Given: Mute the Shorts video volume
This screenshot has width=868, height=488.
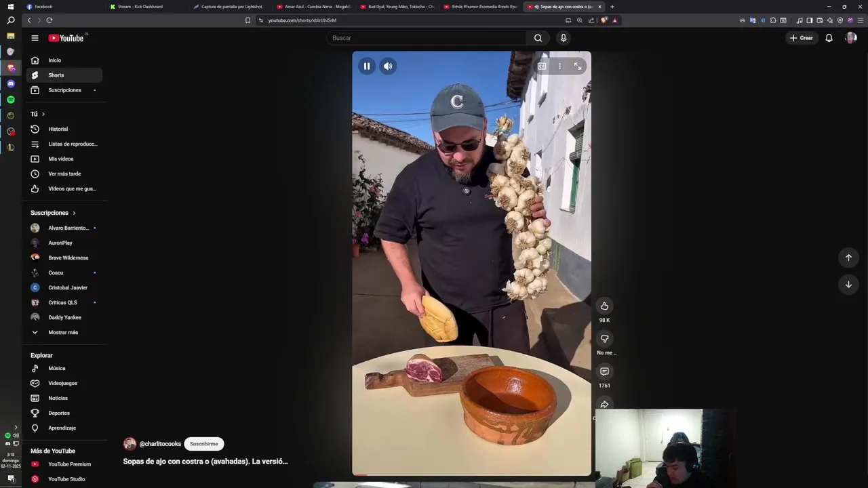Looking at the screenshot, I should coord(388,66).
